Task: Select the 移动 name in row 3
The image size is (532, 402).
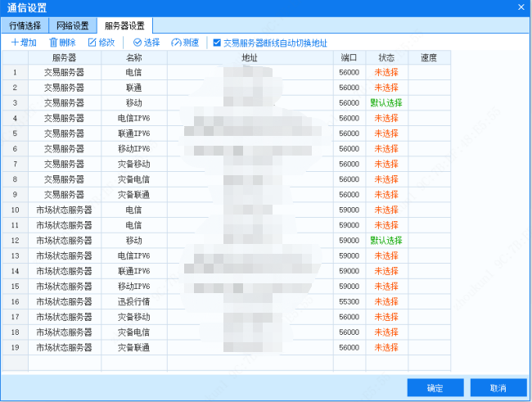Action: (134, 103)
